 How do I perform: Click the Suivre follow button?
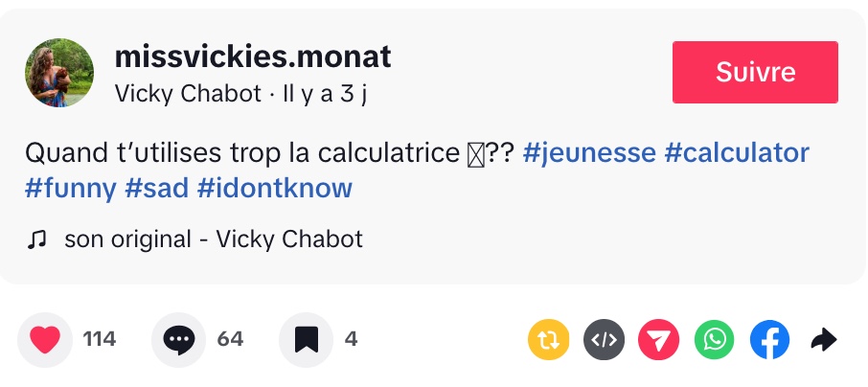[x=755, y=72]
